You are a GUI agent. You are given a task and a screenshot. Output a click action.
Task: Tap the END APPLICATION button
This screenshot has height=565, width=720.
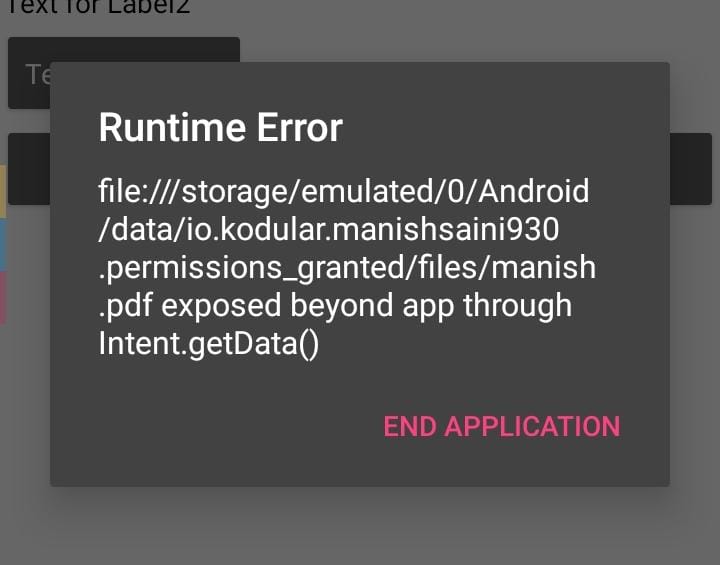[x=502, y=426]
